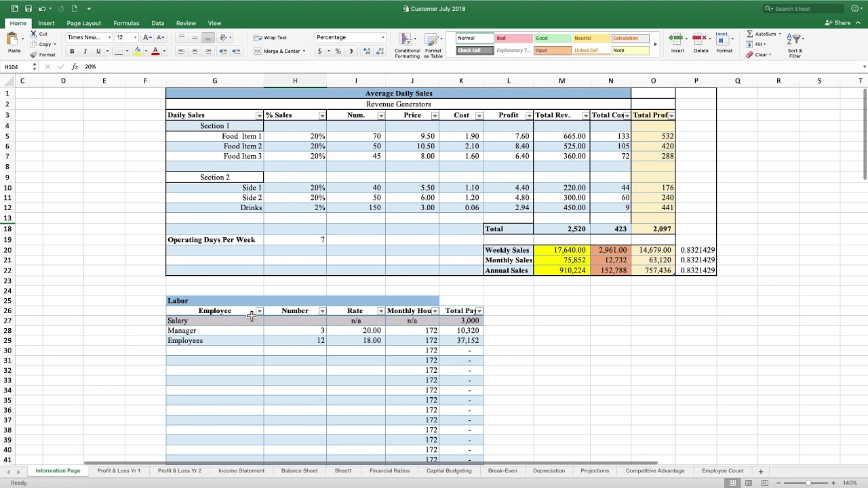
Task: Switch to Balance Sheet tab
Action: click(299, 471)
